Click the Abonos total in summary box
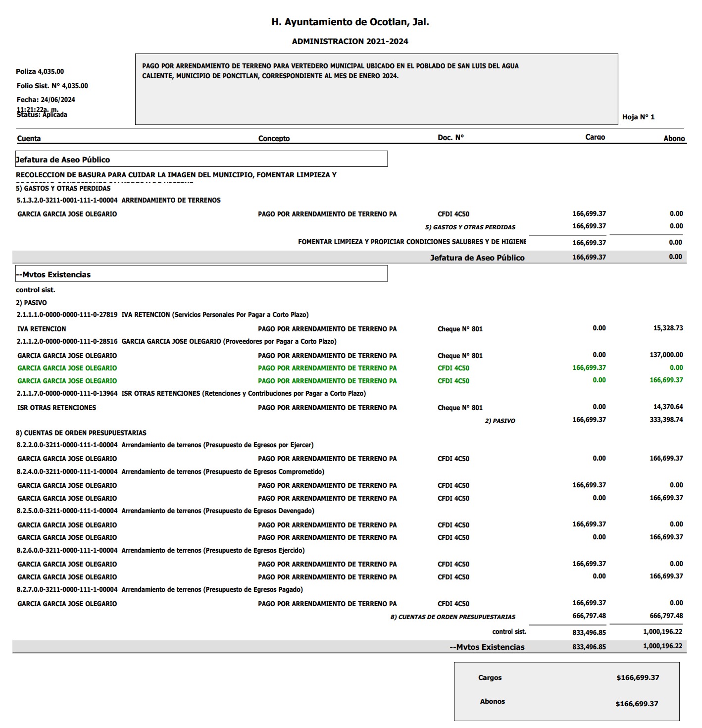 coord(637,704)
